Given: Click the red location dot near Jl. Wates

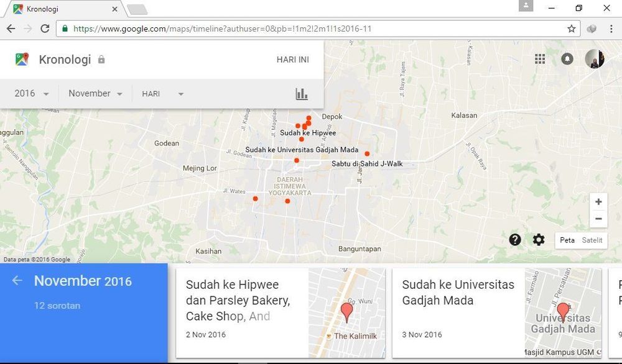Looking at the screenshot, I should [x=255, y=198].
